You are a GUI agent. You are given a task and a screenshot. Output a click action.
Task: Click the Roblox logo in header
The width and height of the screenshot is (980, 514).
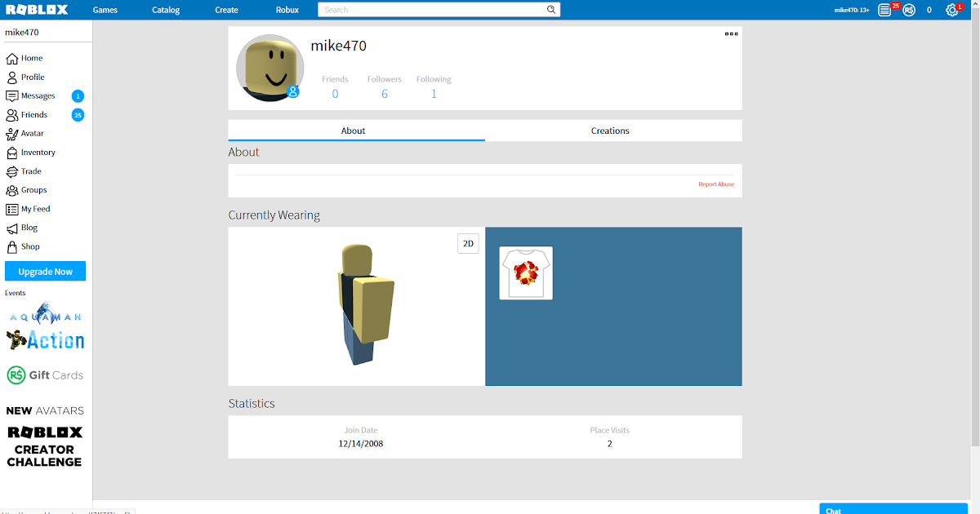click(37, 10)
